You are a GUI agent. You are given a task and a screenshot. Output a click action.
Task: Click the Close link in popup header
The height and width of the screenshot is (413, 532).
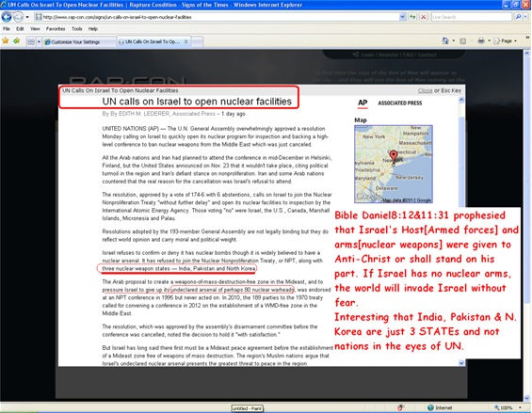(x=425, y=90)
